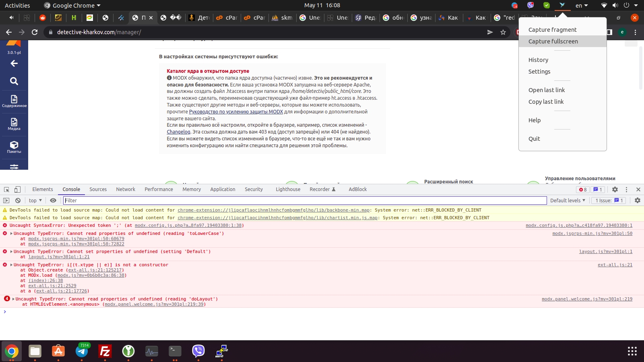Clear the console with the clear icon
The image size is (644, 362).
(x=18, y=200)
